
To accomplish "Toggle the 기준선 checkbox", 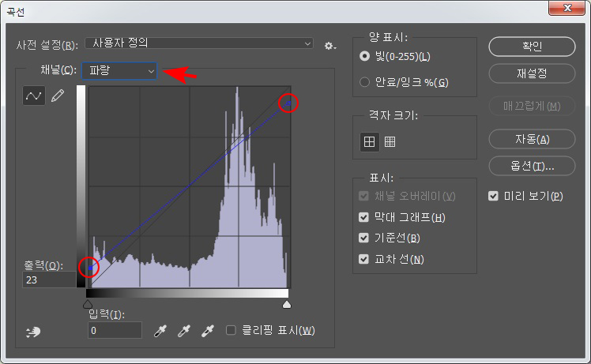I will tap(363, 238).
